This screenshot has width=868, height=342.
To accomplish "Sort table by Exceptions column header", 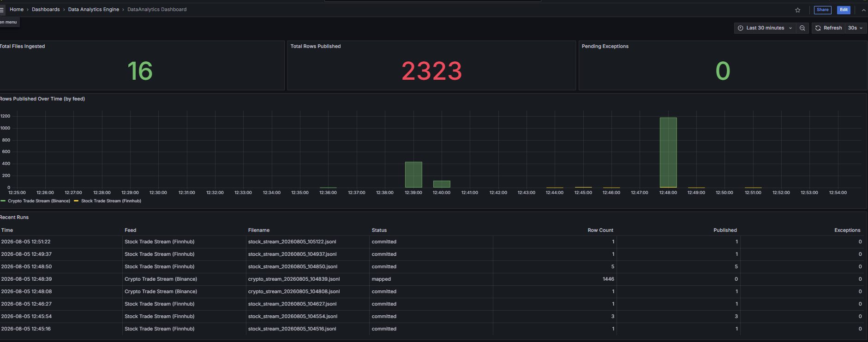I will point(847,230).
